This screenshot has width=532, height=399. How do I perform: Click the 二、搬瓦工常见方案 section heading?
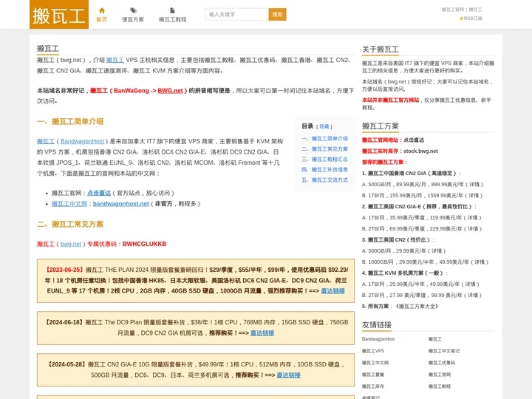pos(70,225)
